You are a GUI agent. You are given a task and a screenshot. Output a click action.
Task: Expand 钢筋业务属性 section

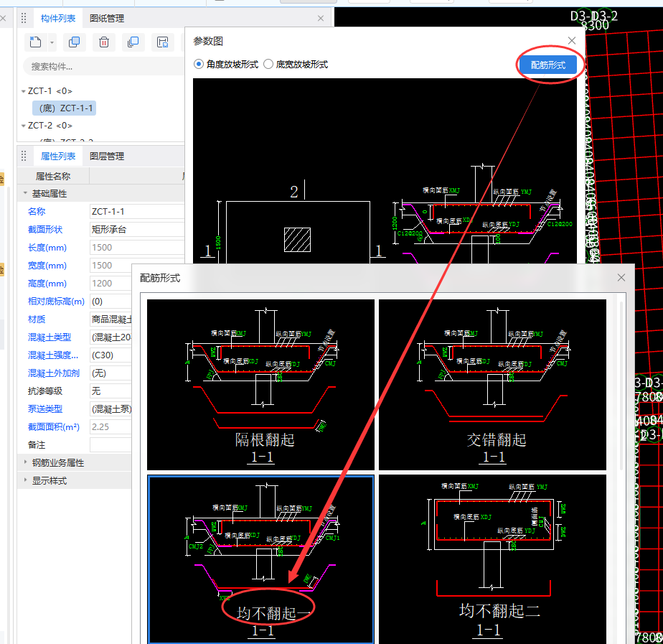(27, 462)
